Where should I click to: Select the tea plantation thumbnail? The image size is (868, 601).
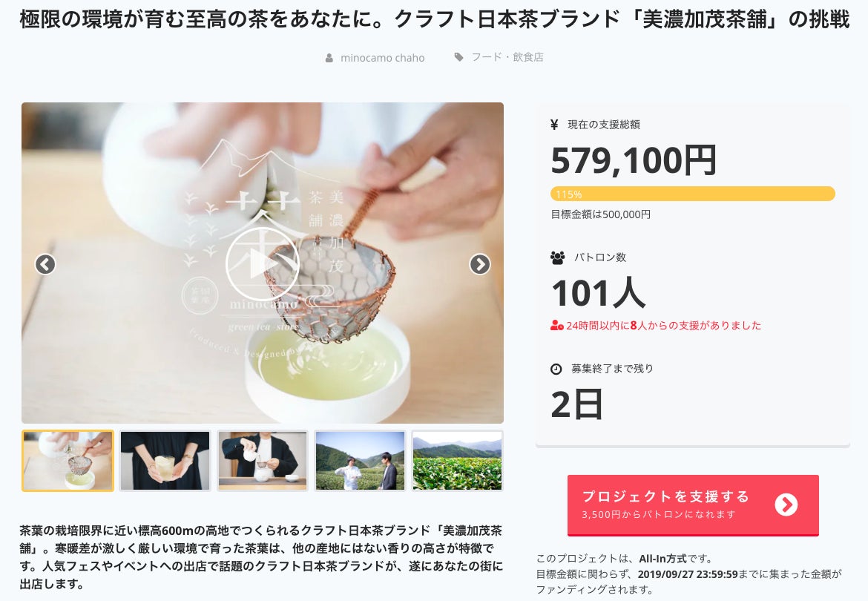pos(457,461)
